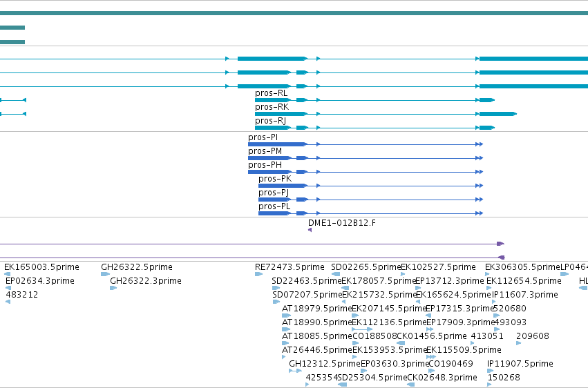This screenshot has height=388, width=588.
Task: Click the RE72473.5prime EST label
Action: click(290, 267)
